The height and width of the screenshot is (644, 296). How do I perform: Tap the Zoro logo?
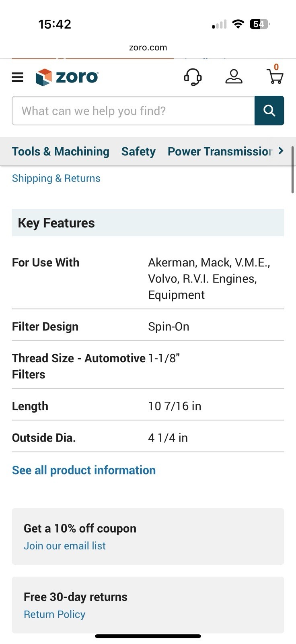67,77
